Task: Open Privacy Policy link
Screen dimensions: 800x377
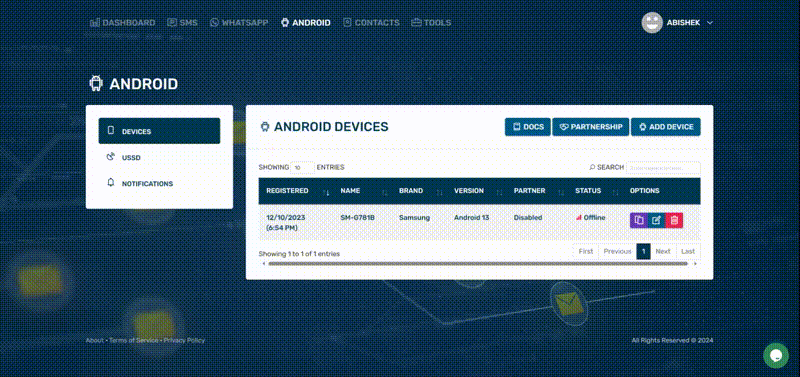Action: click(x=184, y=340)
